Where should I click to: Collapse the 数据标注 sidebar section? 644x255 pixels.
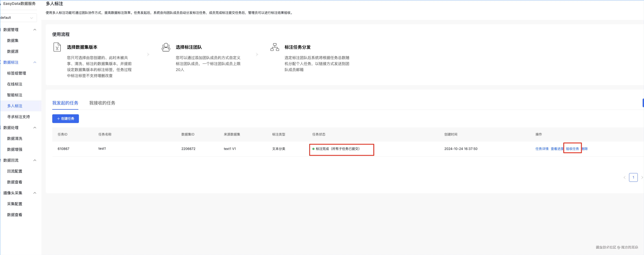pyautogui.click(x=35, y=62)
